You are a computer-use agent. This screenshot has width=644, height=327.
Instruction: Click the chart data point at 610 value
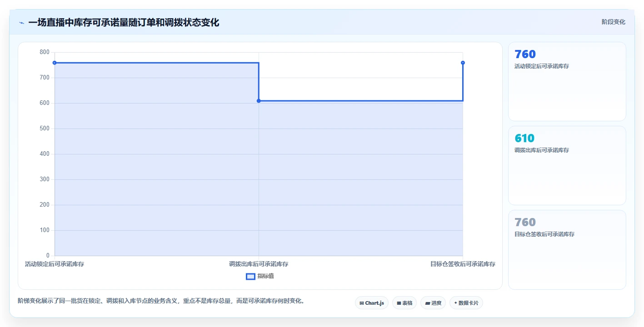(x=259, y=101)
